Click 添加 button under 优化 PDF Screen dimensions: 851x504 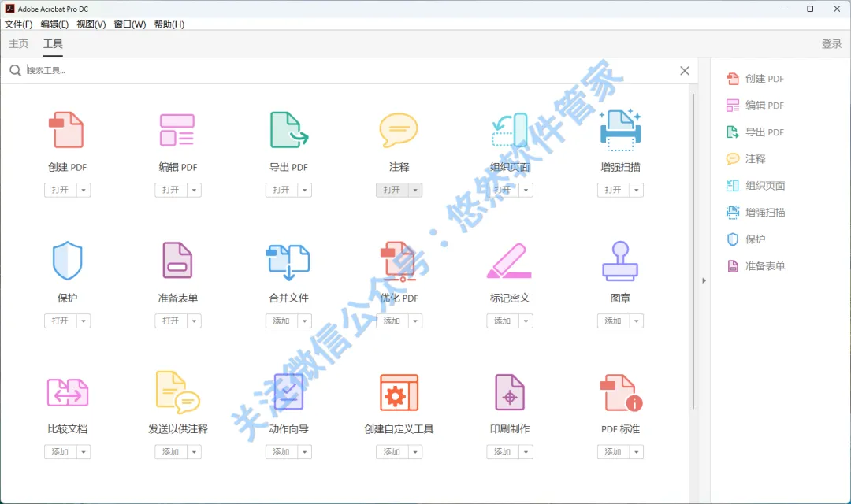[392, 321]
